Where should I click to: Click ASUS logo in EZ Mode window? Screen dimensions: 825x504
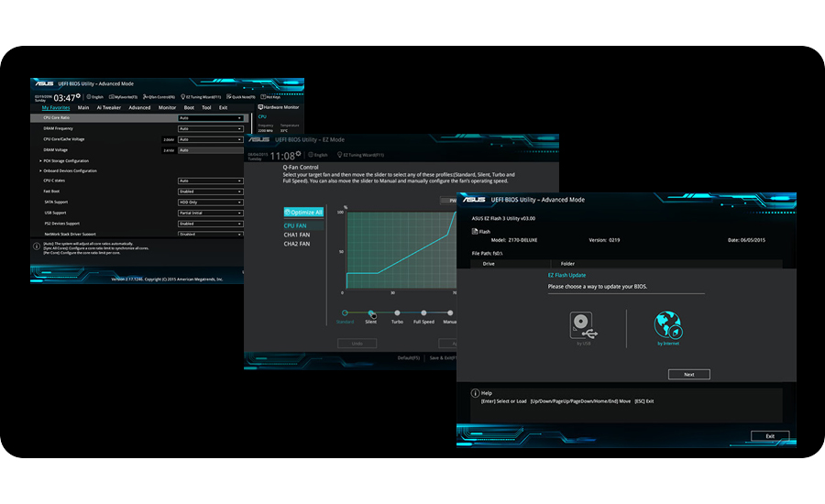259,139
